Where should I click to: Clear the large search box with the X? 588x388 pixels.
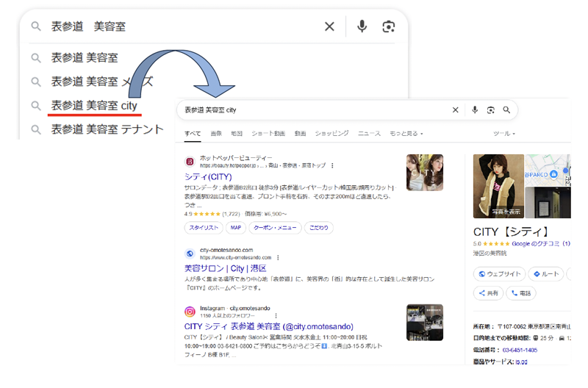[x=329, y=26]
